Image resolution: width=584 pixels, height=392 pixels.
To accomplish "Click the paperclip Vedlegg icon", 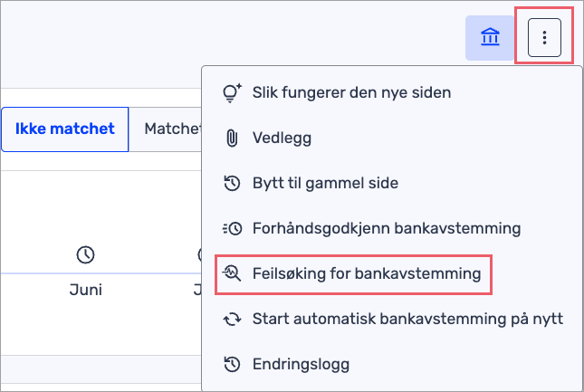I will point(232,138).
